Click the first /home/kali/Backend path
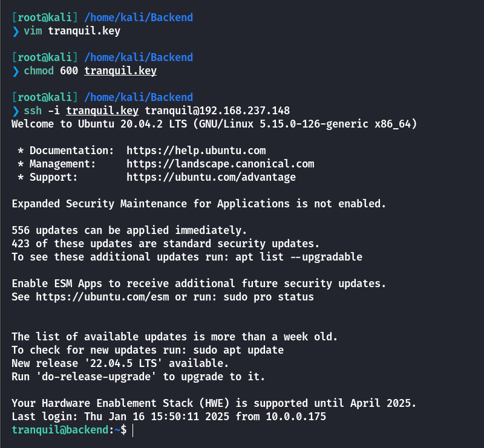This screenshot has width=484, height=448. click(x=139, y=18)
